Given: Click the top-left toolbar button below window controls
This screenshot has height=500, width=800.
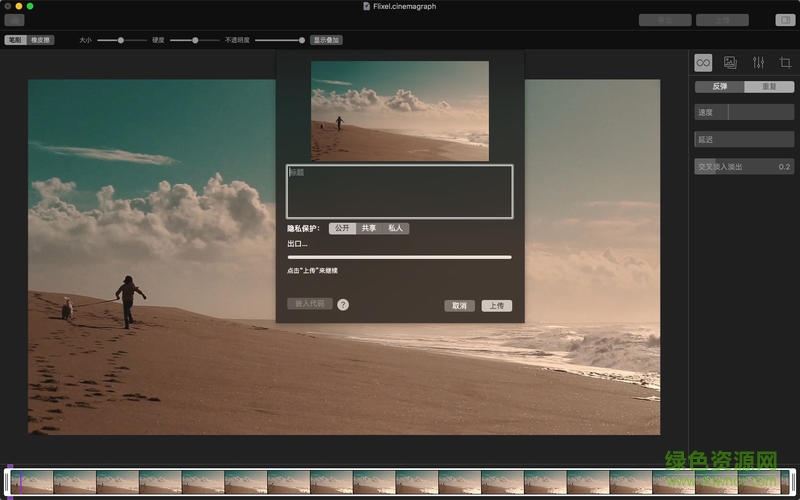Looking at the screenshot, I should 14,20.
